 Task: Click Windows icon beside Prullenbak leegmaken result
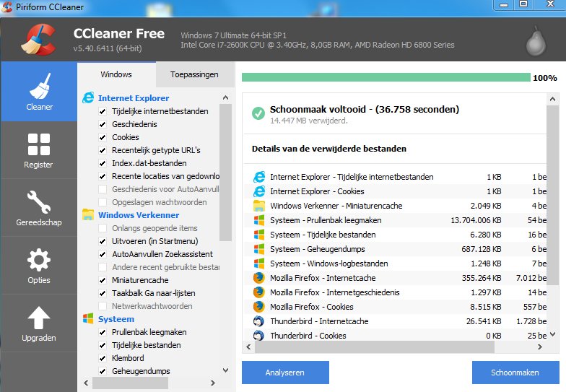[258, 220]
